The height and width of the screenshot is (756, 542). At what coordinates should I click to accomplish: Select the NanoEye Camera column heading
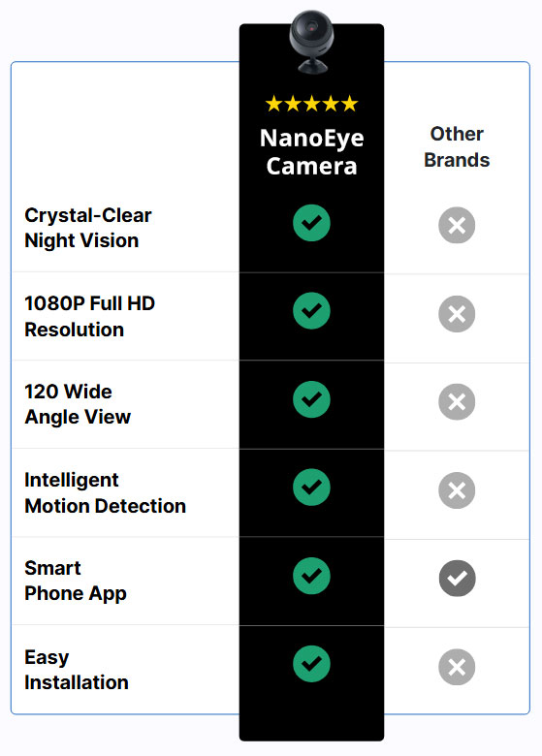pyautogui.click(x=311, y=152)
